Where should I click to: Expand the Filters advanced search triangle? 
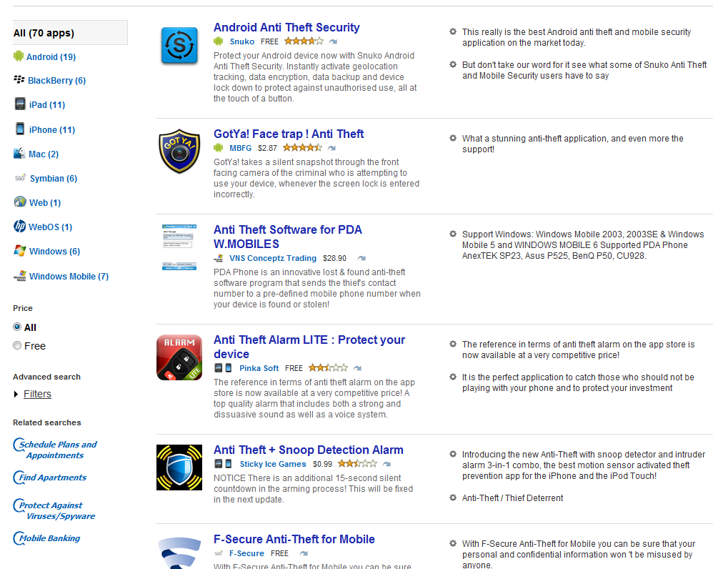[16, 394]
